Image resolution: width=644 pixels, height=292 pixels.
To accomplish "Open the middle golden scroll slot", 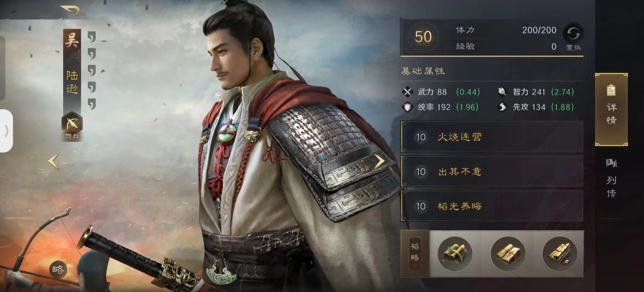I will 508,253.
